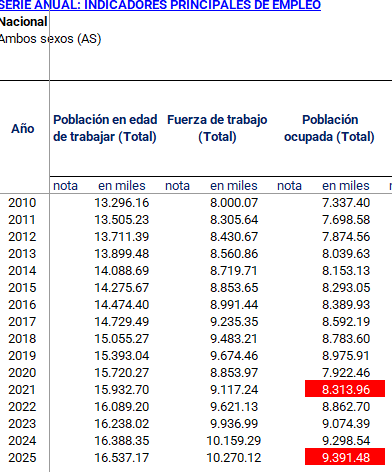The width and height of the screenshot is (392, 472).
Task: Open the SERIE ANUAL INDICADORES PRINCIPALES link
Action: click(160, 5)
